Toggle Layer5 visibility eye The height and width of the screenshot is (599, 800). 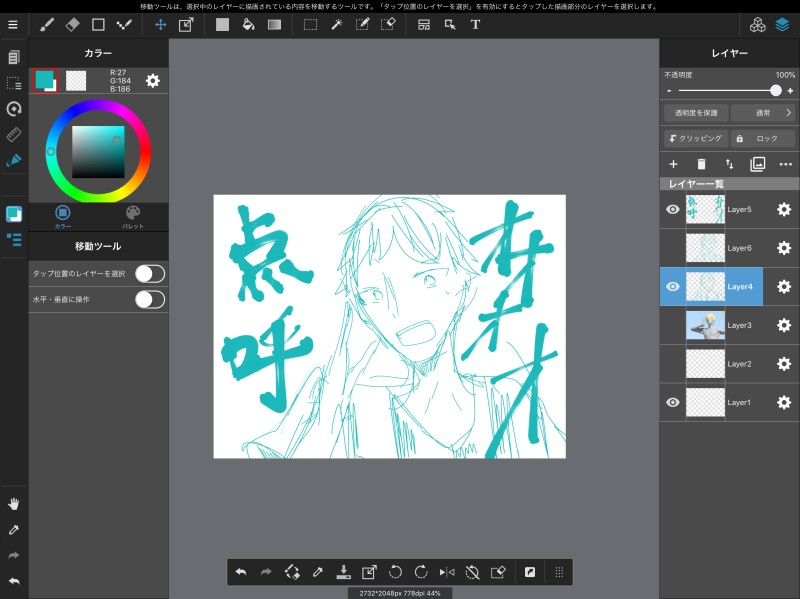[x=673, y=209]
